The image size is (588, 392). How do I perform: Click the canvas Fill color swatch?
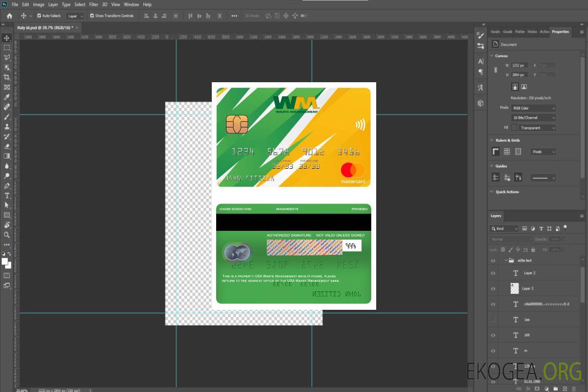click(514, 128)
